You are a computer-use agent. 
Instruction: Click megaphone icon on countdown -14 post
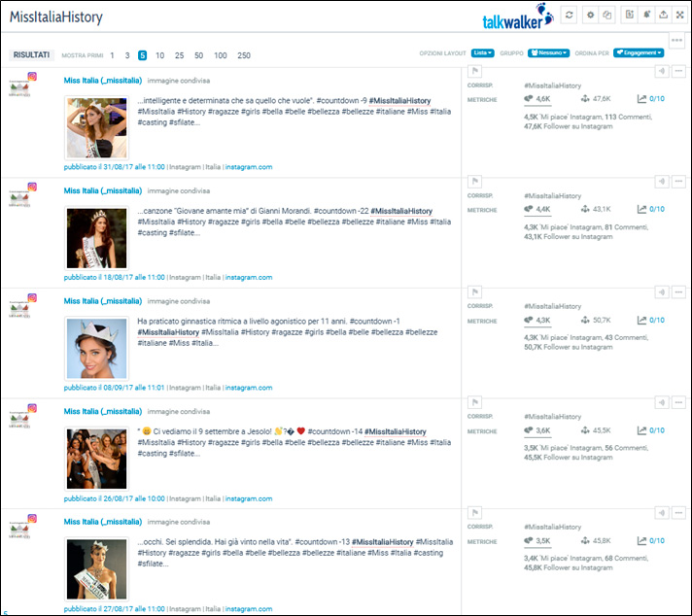coord(662,402)
